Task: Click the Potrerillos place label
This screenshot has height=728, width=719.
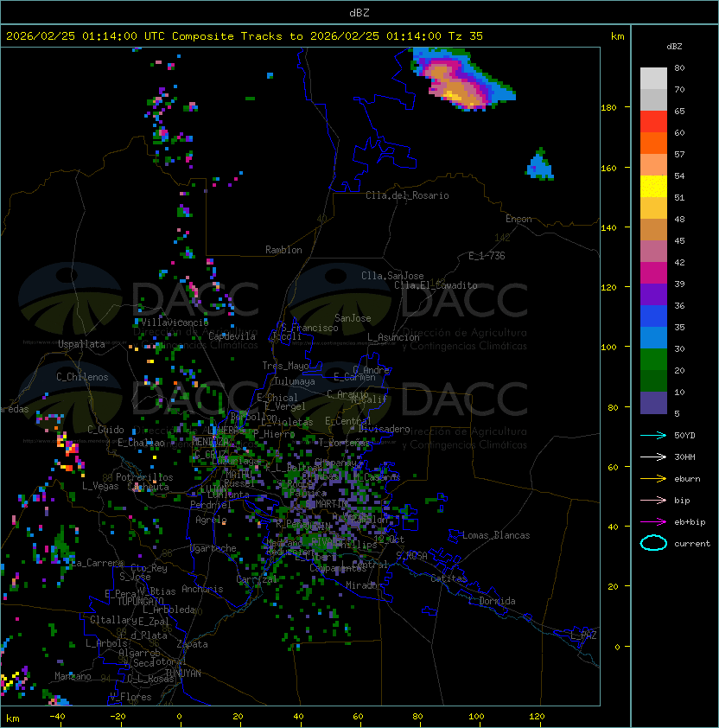Action: point(144,477)
